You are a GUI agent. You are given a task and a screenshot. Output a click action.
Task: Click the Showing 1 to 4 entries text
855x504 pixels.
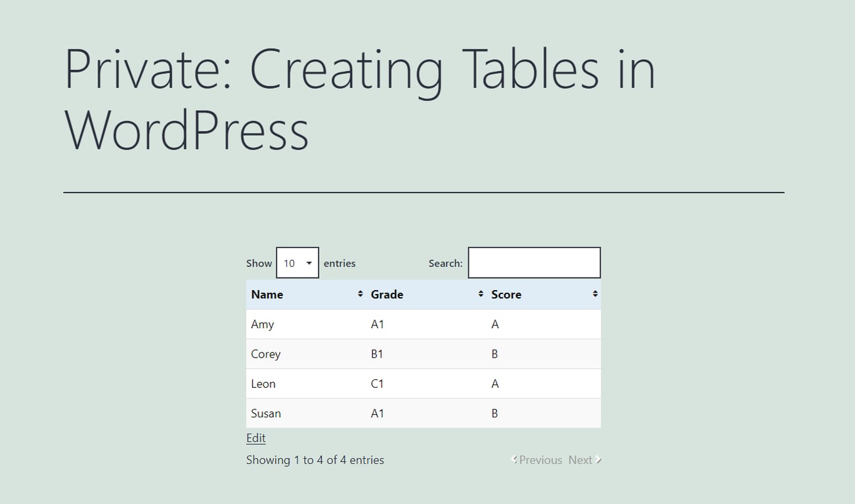pyautogui.click(x=315, y=459)
